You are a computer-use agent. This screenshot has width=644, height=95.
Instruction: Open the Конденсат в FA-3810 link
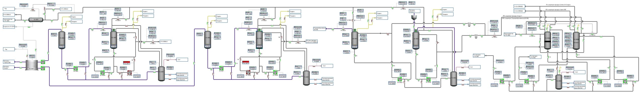tap(9, 26)
